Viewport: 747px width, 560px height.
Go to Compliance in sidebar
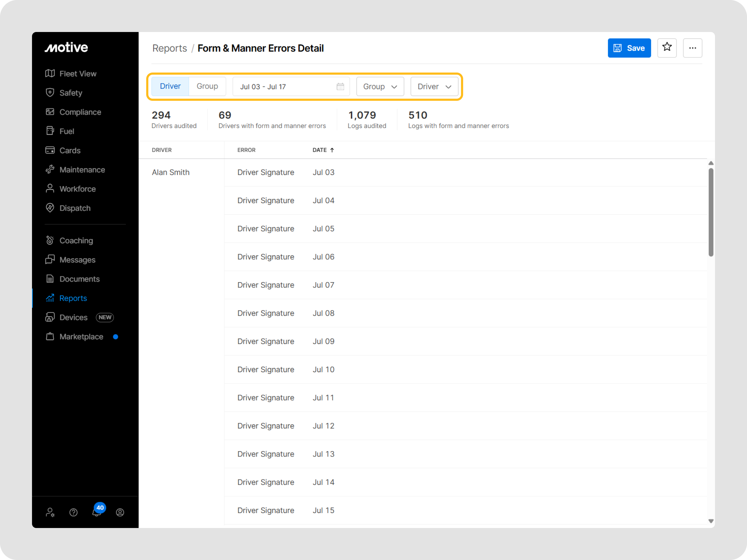[80, 112]
